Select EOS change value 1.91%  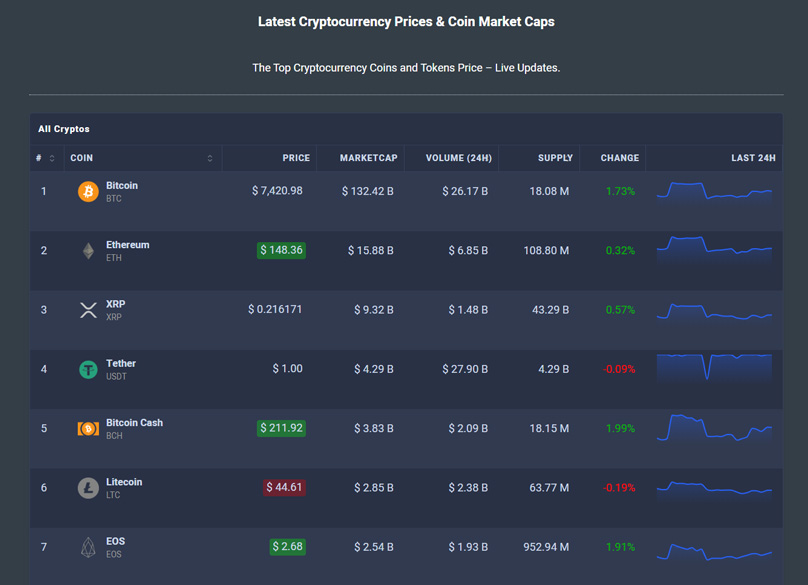point(620,547)
